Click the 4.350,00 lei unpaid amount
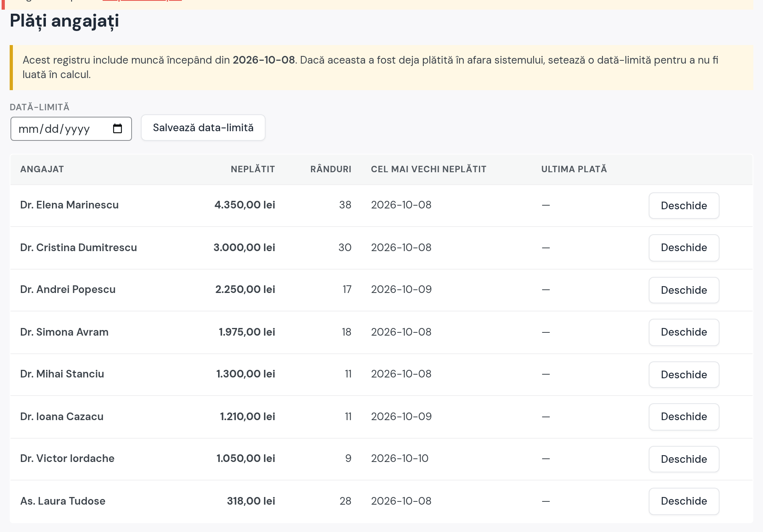The width and height of the screenshot is (763, 532). click(245, 205)
